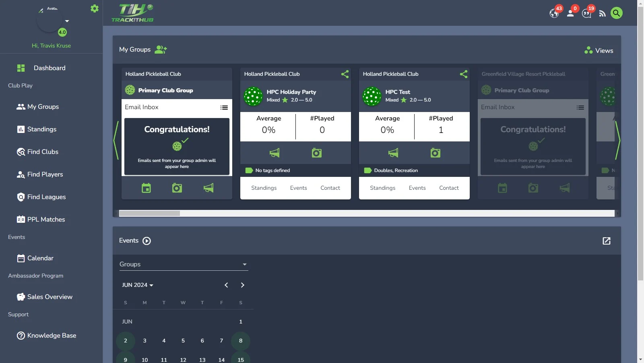Screen dimensions: 644x363
Task: Click the TrackItHub logo
Action: pos(132,13)
